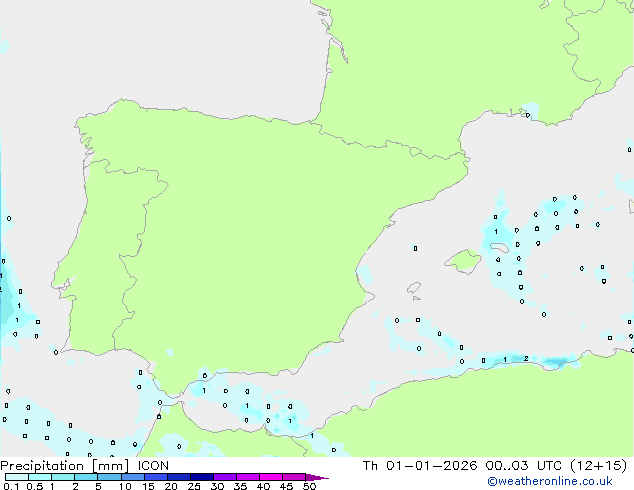Click the 2–5 mm legend color swatch
This screenshot has height=490, width=634.
click(86, 477)
